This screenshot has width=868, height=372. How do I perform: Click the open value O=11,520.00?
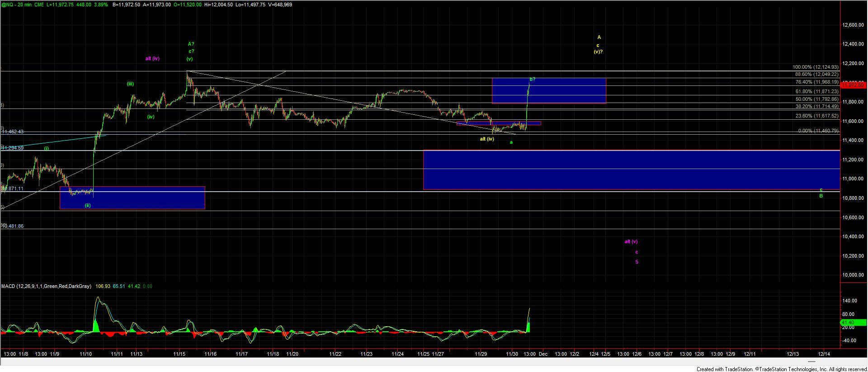[187, 5]
